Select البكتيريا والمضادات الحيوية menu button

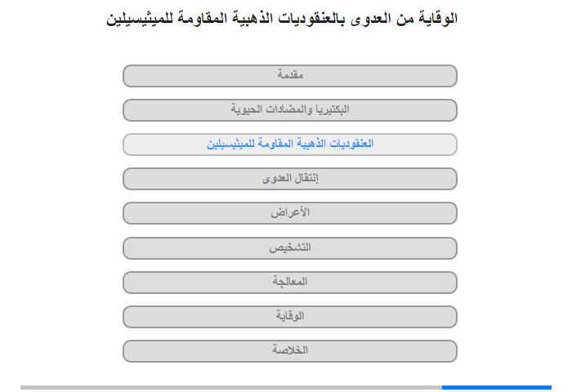(289, 110)
